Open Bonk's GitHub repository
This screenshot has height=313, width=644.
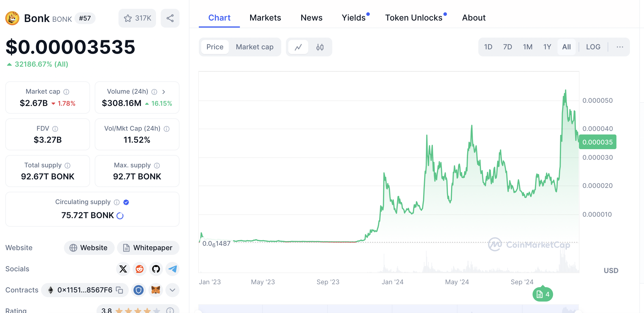(x=156, y=269)
